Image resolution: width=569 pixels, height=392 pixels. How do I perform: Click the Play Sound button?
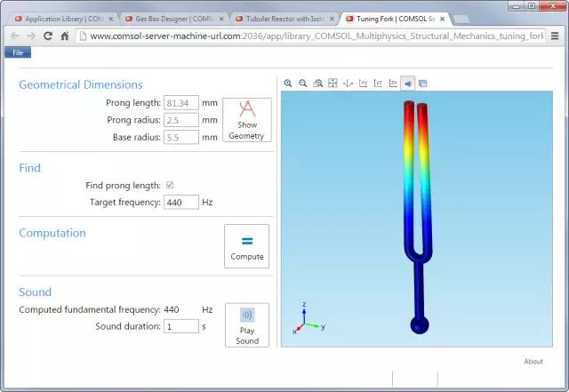click(247, 325)
